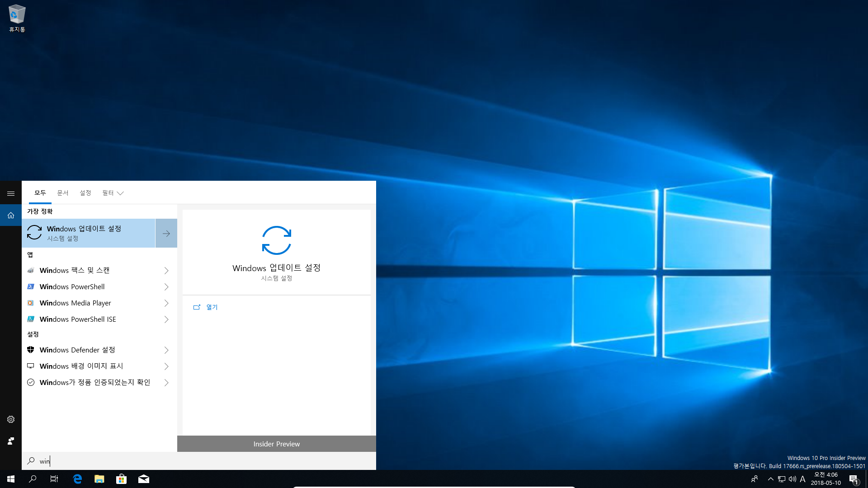The height and width of the screenshot is (488, 868).
Task: Expand chevron for Windows가 정품 인증되었는지 확인
Action: [166, 382]
